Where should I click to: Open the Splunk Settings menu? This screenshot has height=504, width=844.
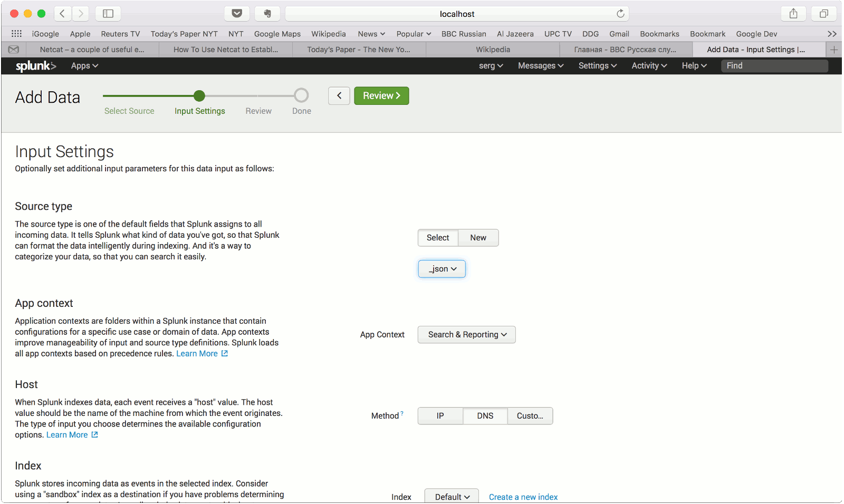click(598, 66)
